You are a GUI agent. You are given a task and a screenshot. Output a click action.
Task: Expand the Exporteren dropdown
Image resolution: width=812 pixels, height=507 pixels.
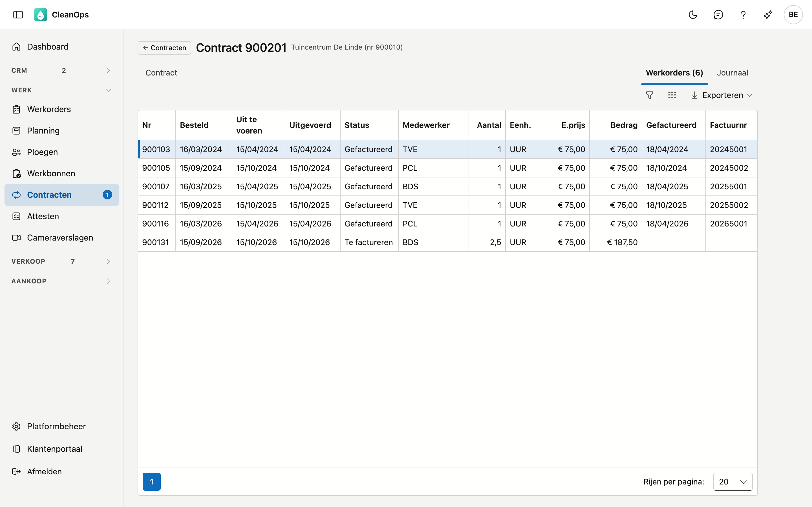[x=722, y=95]
